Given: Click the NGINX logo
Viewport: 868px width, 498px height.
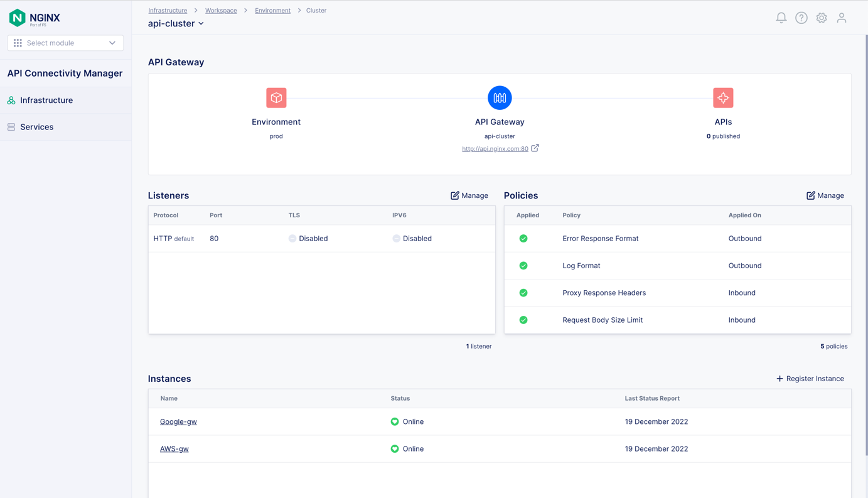Looking at the screenshot, I should (x=35, y=18).
